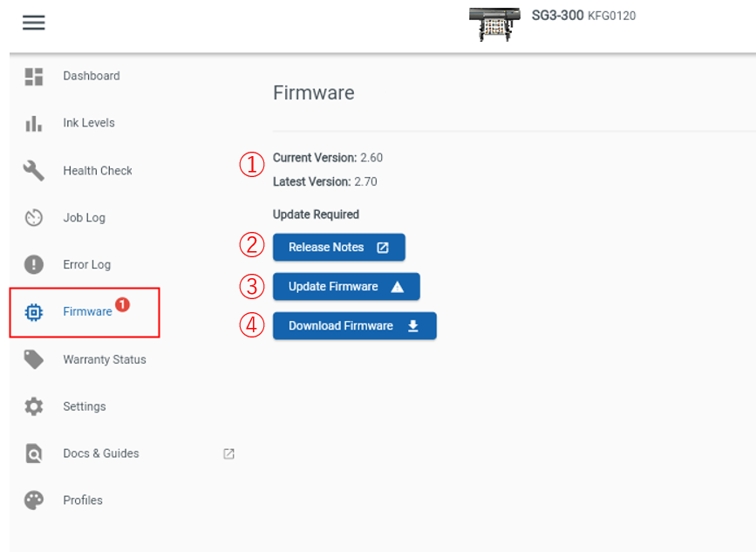Click the Settings gear icon
The height and width of the screenshot is (552, 756).
[34, 406]
